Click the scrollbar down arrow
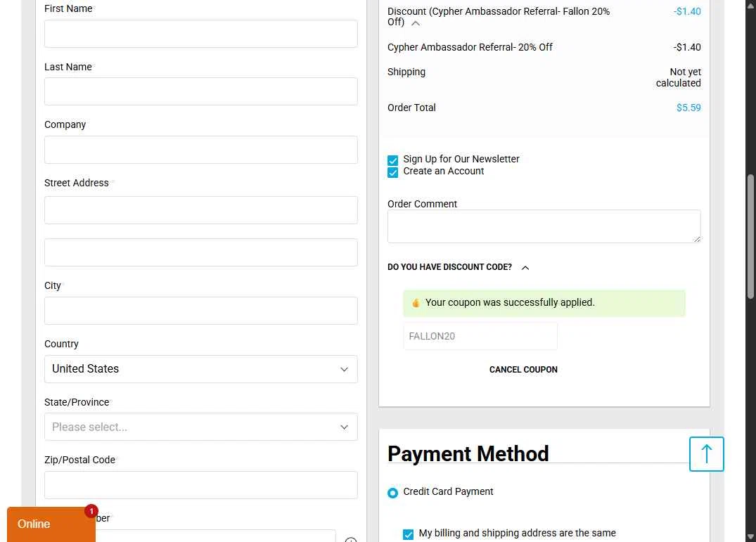Screen dimensions: 756x542 coord(750,536)
